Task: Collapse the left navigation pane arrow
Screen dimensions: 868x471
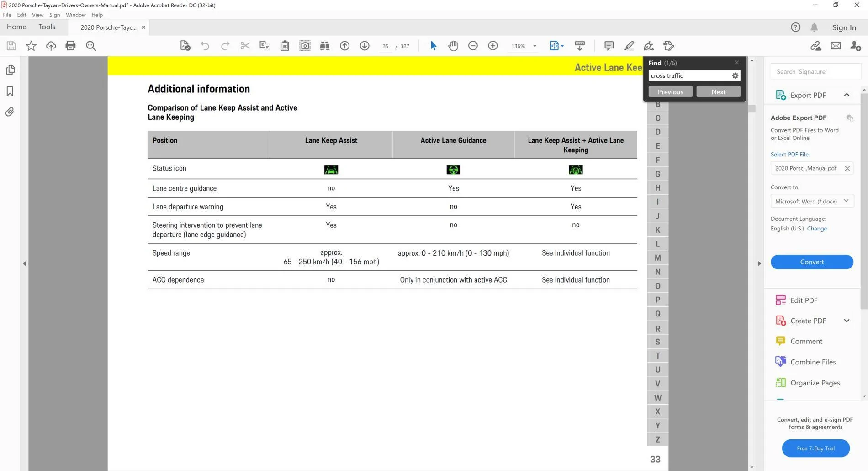Action: 24,263
